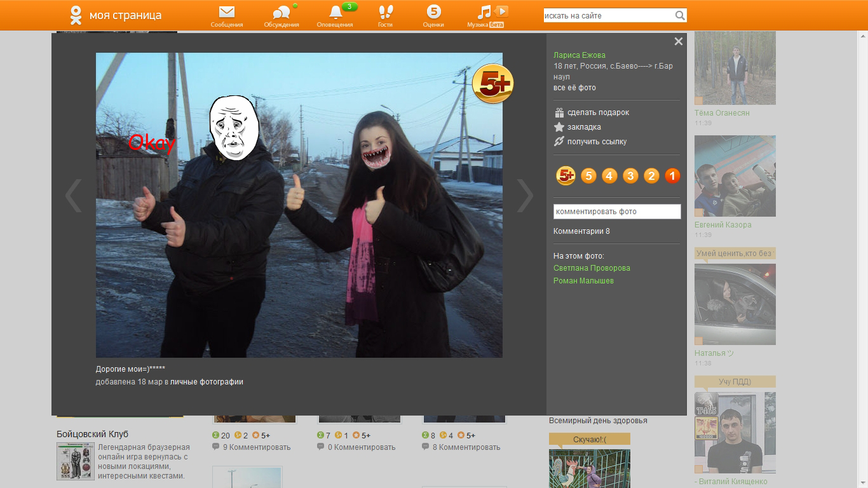Open tagged person Светлана Проворова
The width and height of the screenshot is (868, 488).
click(x=592, y=268)
